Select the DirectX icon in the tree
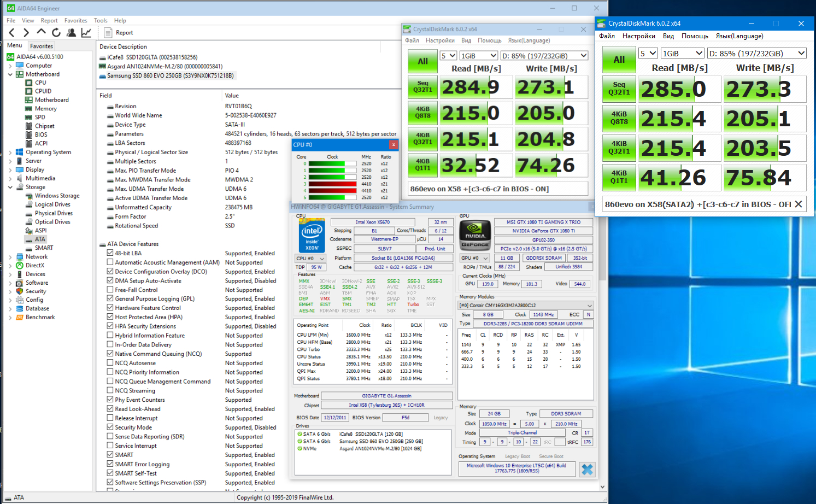The height and width of the screenshot is (504, 816). click(20, 266)
